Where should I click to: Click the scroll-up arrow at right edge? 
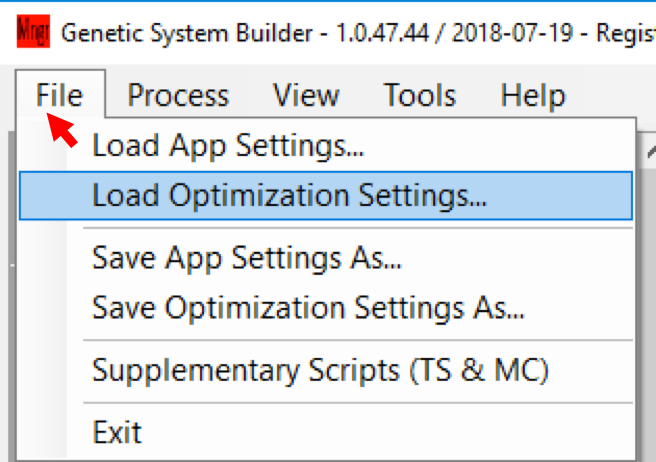pos(648,151)
